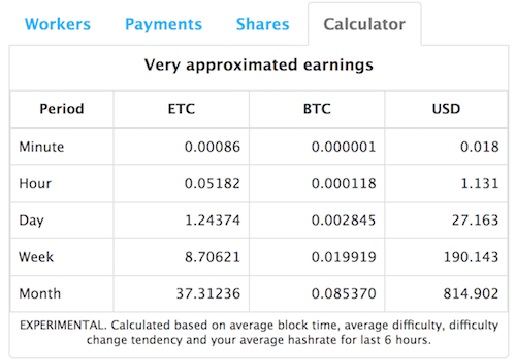This screenshot has width=516, height=363.
Task: Select the Week row label
Action: (36, 257)
